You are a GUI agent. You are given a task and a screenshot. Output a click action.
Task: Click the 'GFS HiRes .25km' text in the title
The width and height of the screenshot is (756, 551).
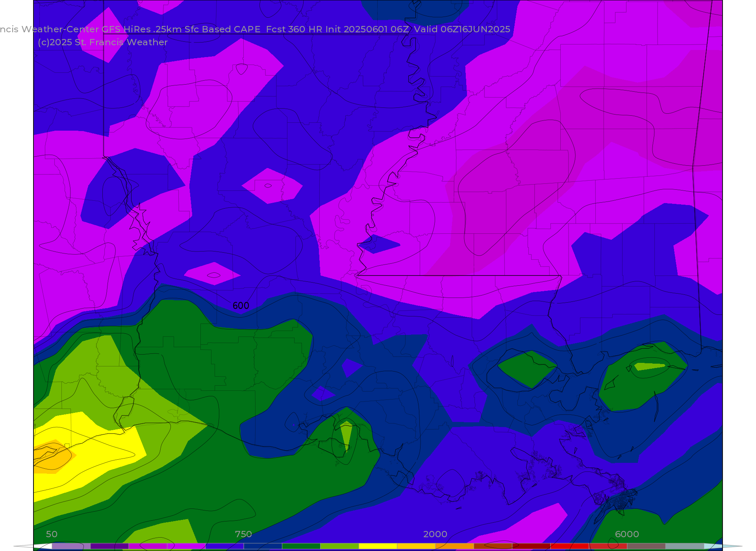click(142, 29)
